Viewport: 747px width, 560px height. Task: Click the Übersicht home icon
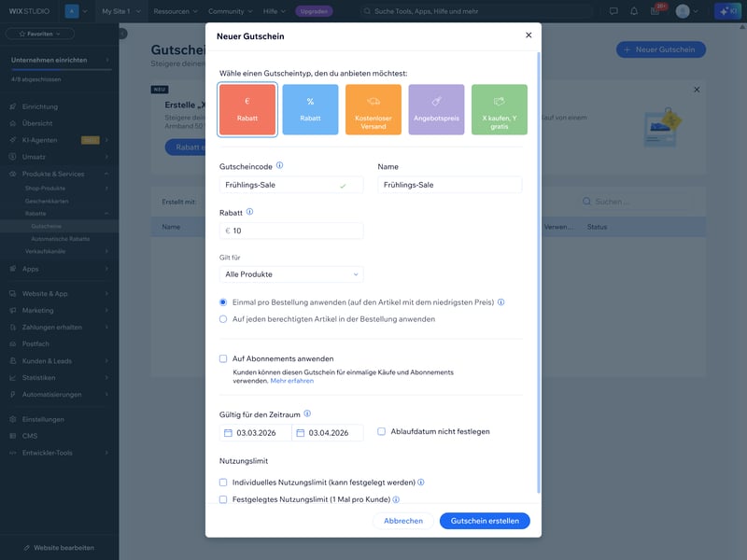pos(13,123)
